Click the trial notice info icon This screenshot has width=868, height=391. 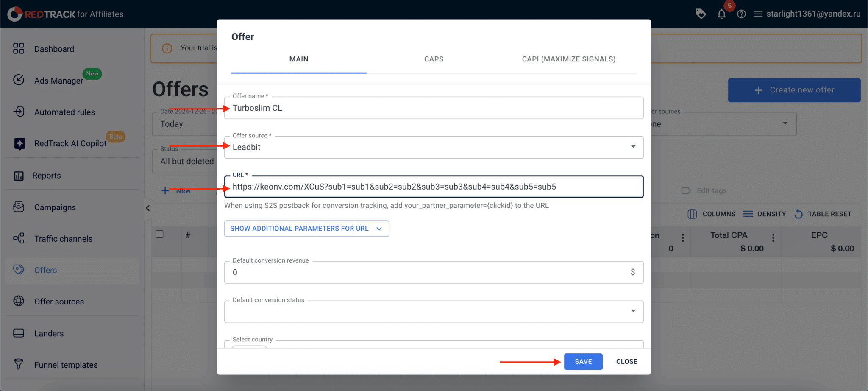(x=167, y=48)
